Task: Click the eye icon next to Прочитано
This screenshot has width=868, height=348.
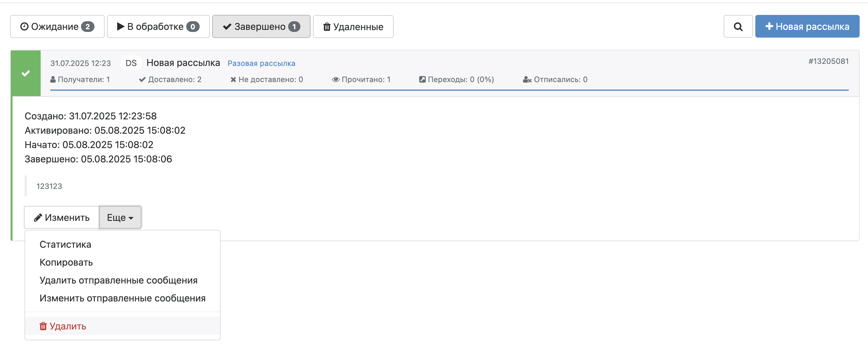Action: [x=335, y=80]
